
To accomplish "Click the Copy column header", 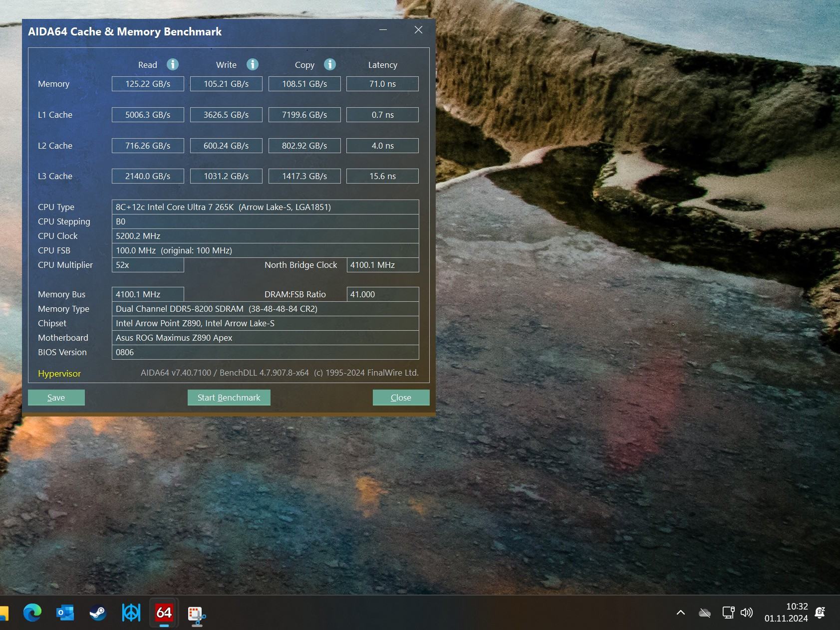I will [304, 65].
